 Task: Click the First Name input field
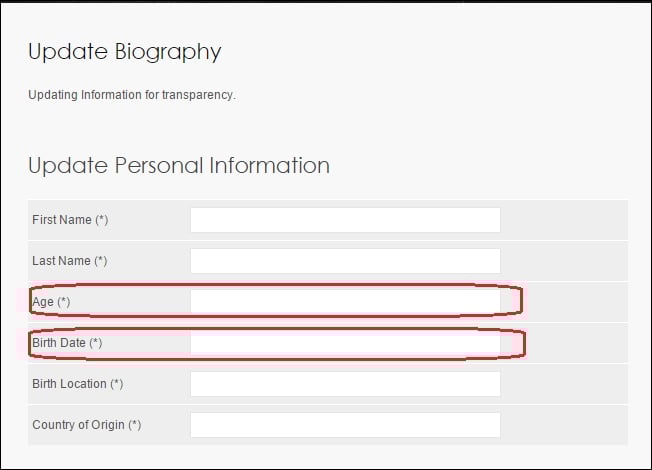[x=345, y=220]
